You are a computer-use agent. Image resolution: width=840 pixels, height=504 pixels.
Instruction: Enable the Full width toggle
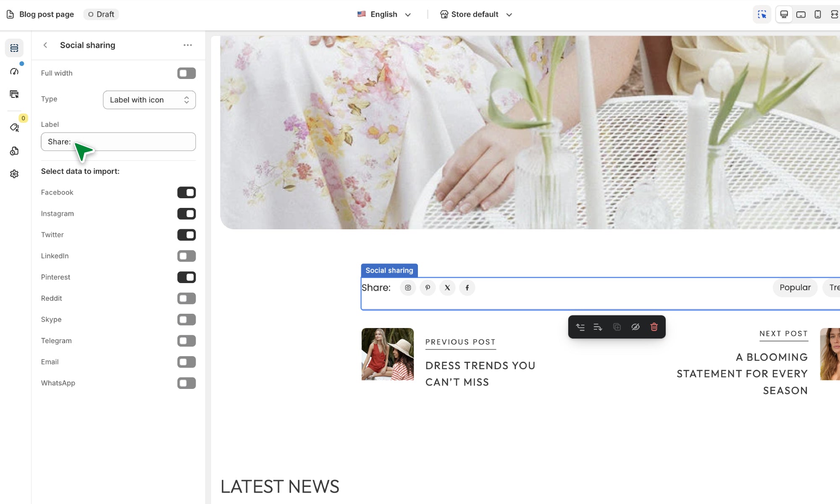pos(186,73)
